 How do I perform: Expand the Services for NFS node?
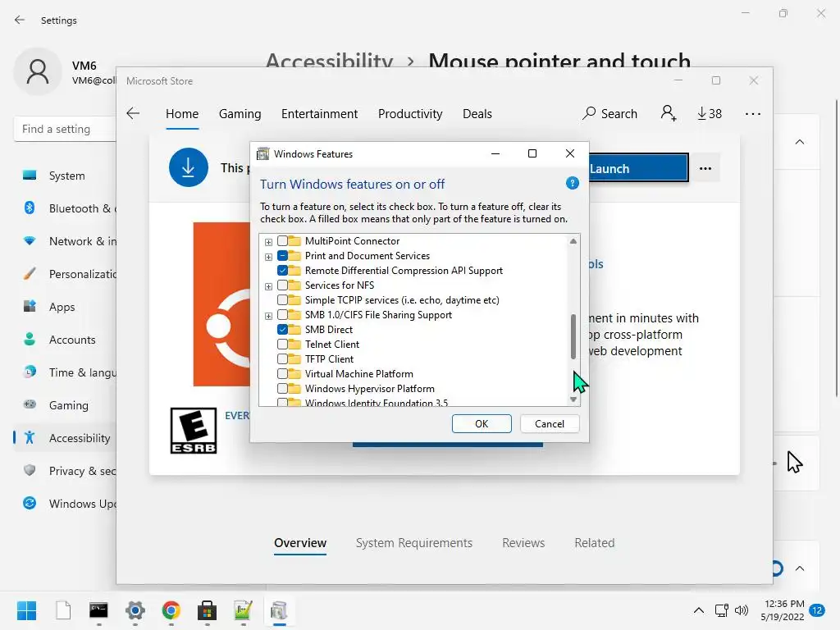268,286
